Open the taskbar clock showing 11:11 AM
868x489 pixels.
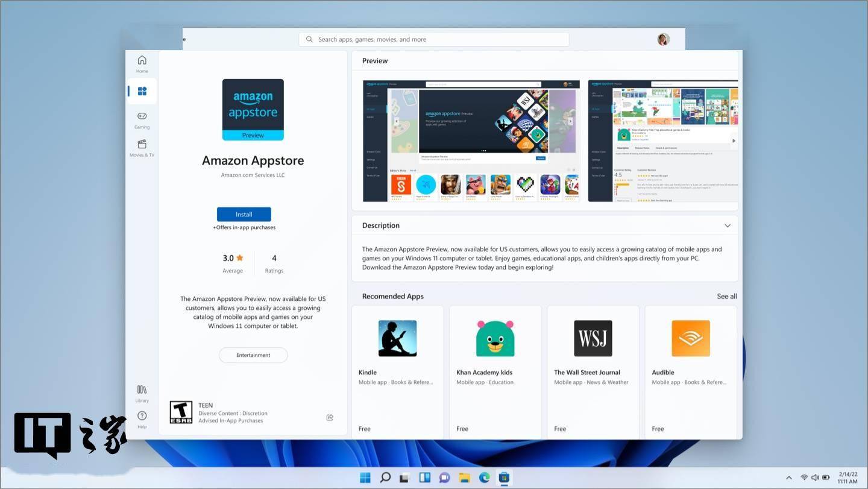pos(848,478)
